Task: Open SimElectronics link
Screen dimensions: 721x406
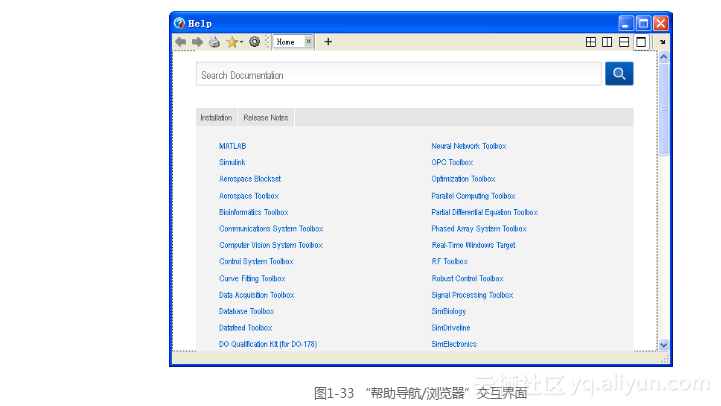Action: click(454, 344)
